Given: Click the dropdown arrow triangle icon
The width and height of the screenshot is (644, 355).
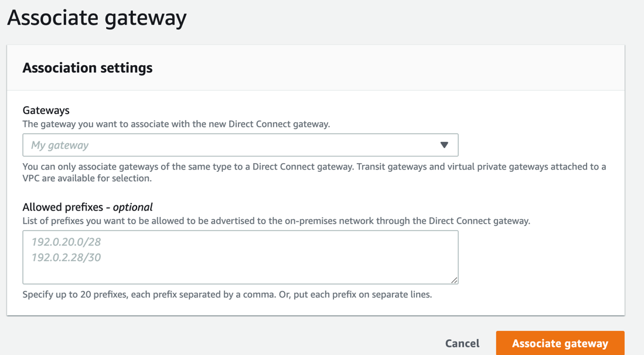Looking at the screenshot, I should (444, 145).
